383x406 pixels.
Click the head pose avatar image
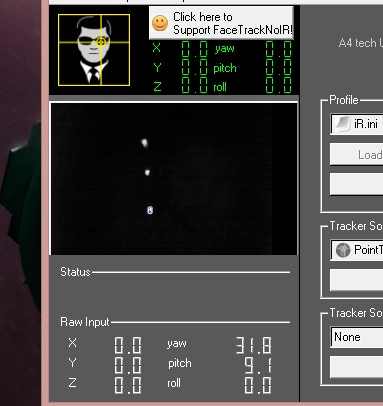(x=94, y=50)
